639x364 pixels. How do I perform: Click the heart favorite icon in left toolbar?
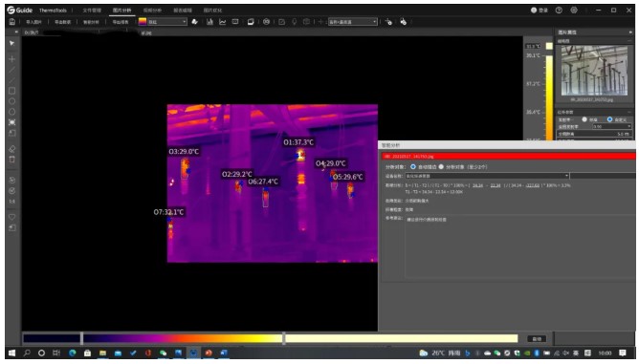click(11, 217)
